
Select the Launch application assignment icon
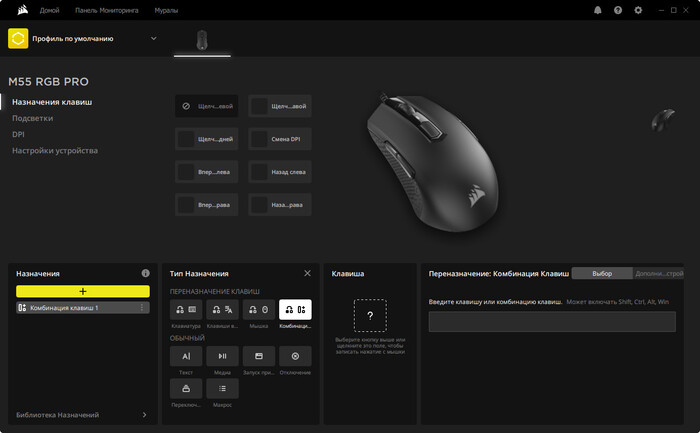click(258, 356)
